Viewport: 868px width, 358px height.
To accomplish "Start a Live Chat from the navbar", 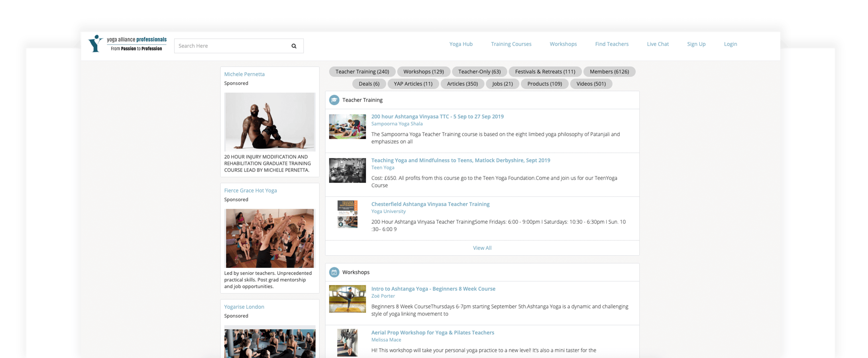I will point(658,44).
